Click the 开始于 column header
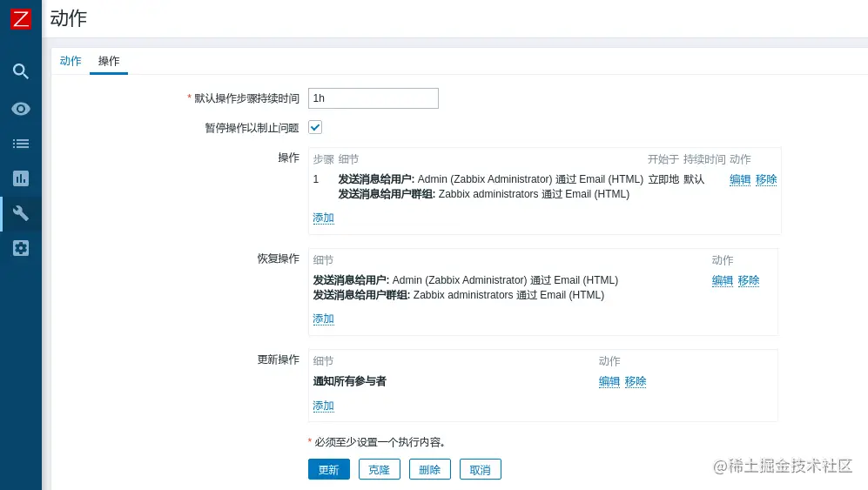 (663, 159)
